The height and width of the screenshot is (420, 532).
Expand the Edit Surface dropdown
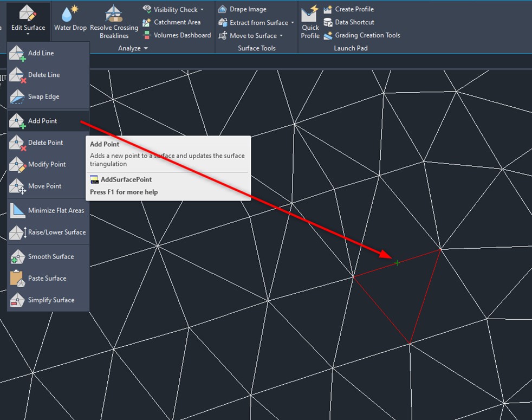click(27, 34)
